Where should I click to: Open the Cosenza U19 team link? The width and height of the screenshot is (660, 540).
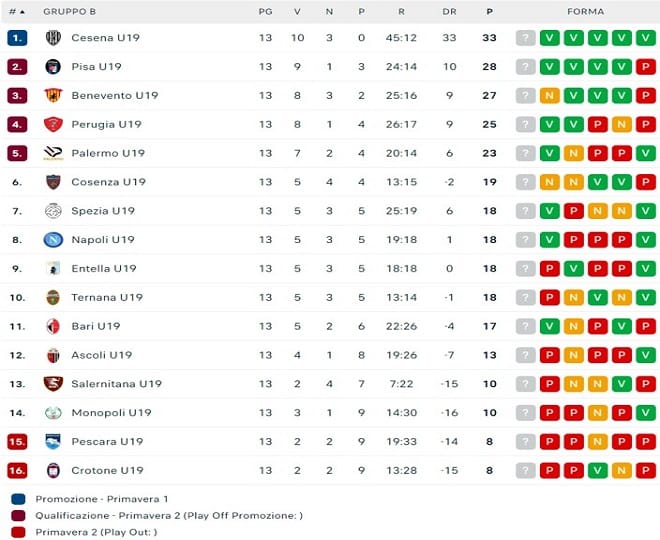[x=108, y=182]
